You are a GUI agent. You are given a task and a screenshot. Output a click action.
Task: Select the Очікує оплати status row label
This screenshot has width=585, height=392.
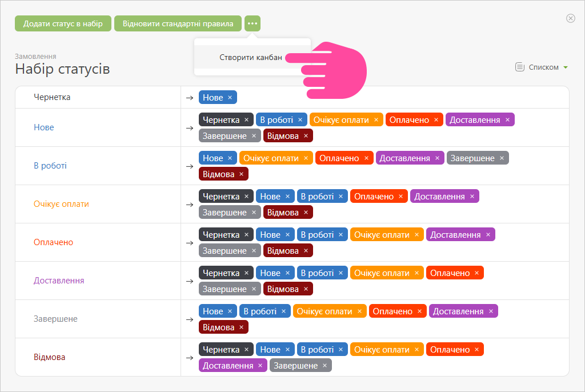point(61,204)
